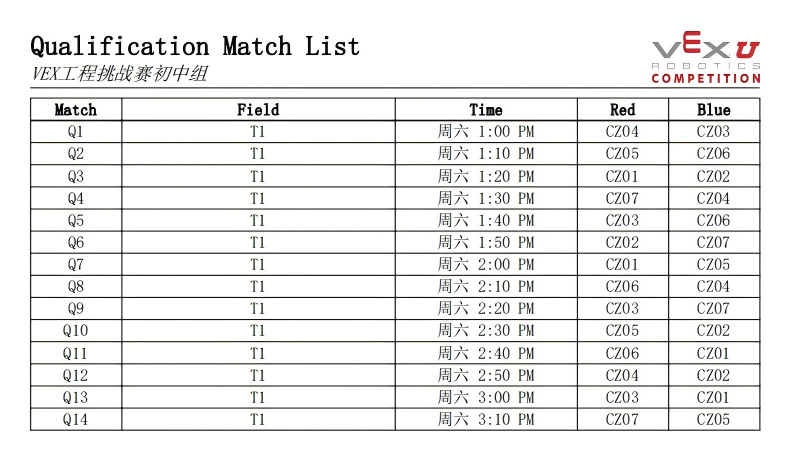Click the 1:10 PM time cell
Viewport: 789px width, 453px height.
tap(486, 154)
